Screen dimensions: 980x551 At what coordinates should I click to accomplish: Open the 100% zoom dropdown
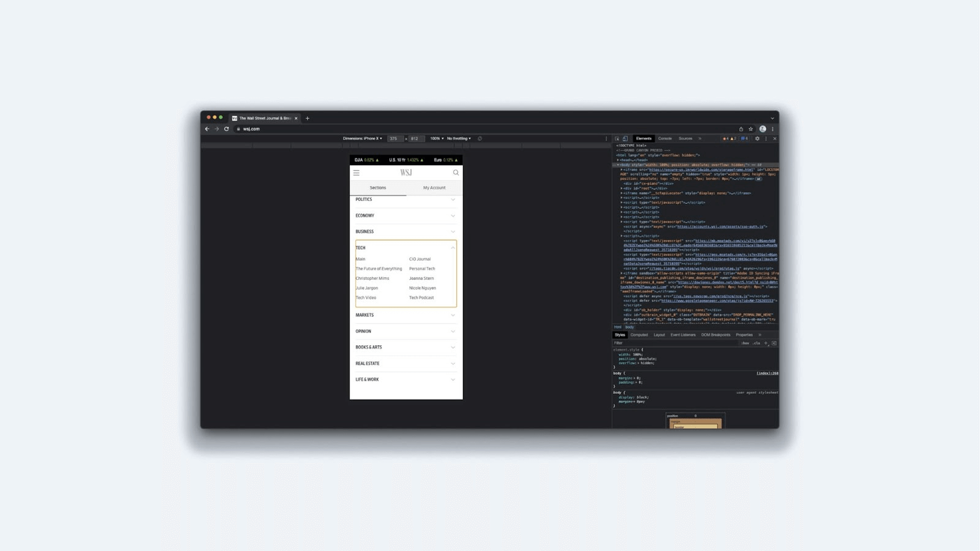[437, 139]
